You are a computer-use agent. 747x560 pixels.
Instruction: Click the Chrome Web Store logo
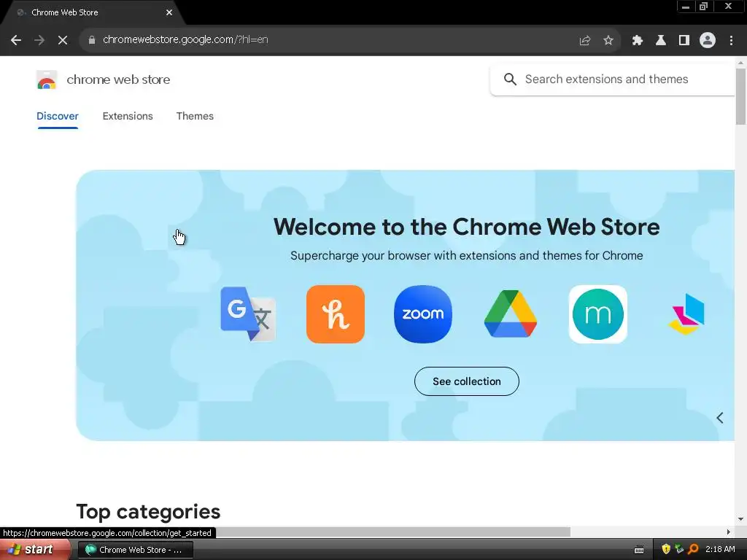(x=47, y=80)
